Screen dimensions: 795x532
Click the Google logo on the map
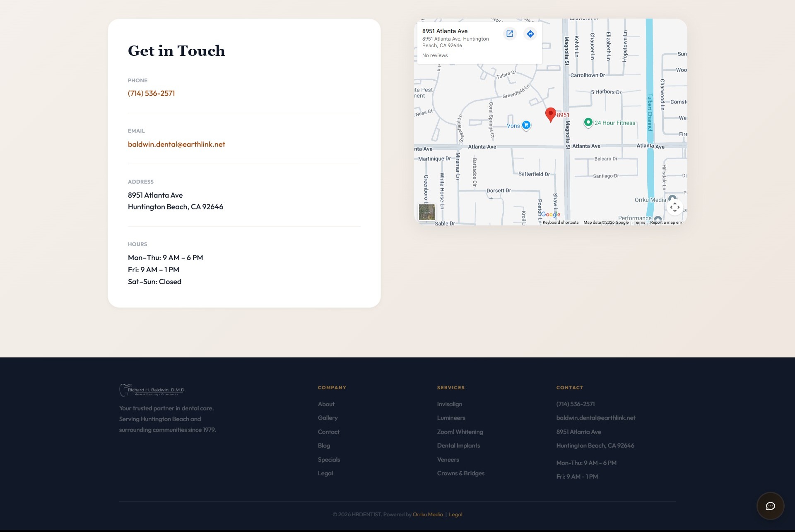[552, 214]
